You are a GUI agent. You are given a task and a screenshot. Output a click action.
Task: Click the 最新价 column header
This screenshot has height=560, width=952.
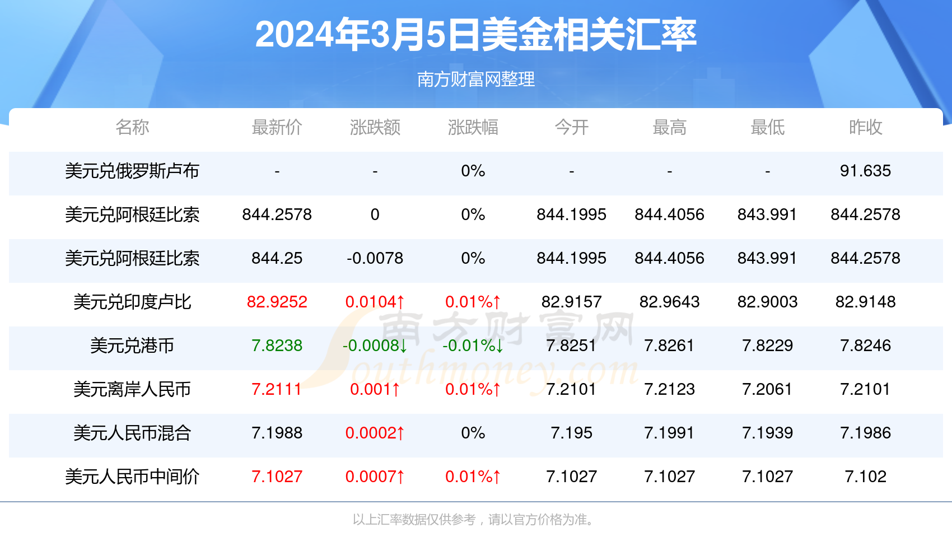tap(277, 127)
